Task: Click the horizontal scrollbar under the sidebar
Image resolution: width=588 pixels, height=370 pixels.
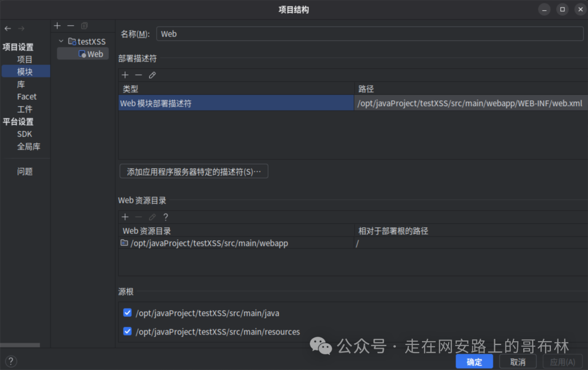Action: (20, 345)
